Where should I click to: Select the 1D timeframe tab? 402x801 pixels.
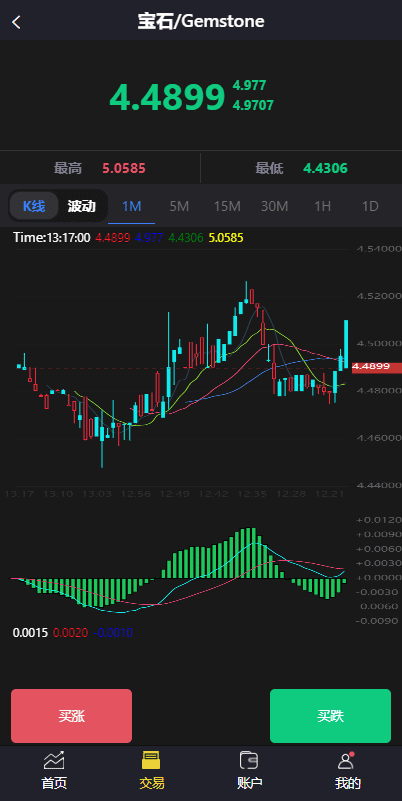[x=370, y=206]
